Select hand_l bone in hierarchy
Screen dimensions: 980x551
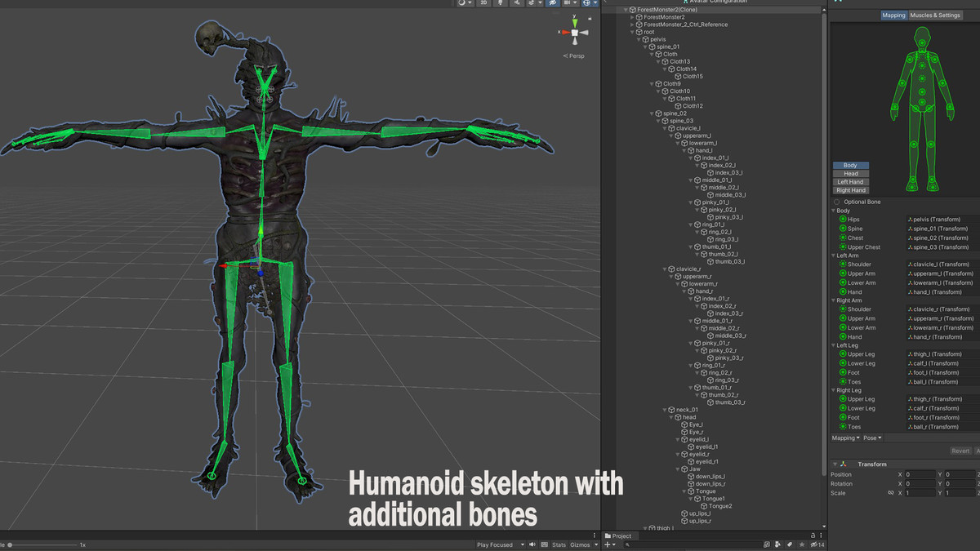(704, 150)
